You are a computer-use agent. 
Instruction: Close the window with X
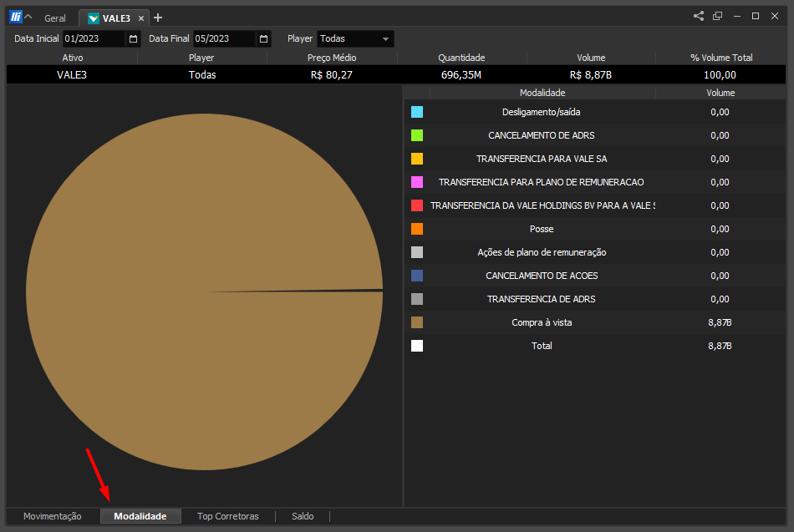(x=775, y=16)
